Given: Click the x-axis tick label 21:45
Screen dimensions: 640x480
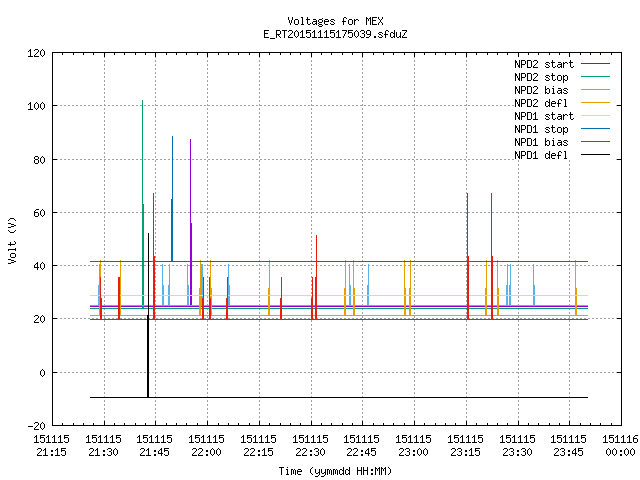Looking at the screenshot, I should (154, 453).
